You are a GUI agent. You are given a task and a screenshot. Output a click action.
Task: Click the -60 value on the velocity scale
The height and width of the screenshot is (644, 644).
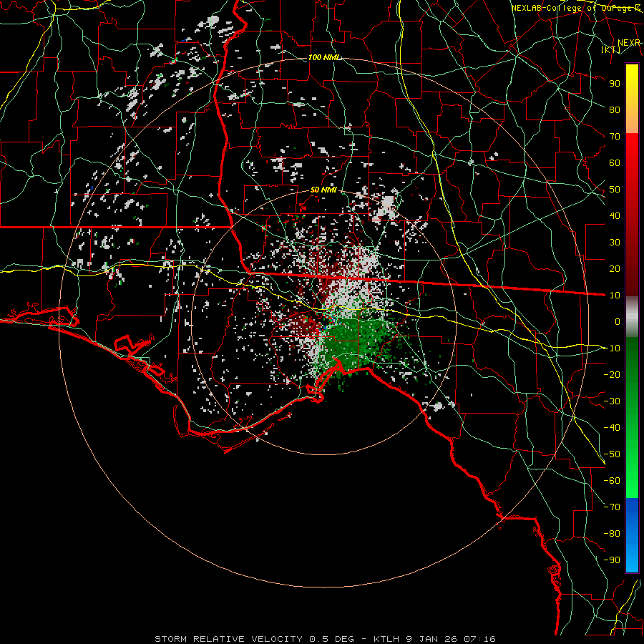(612, 481)
